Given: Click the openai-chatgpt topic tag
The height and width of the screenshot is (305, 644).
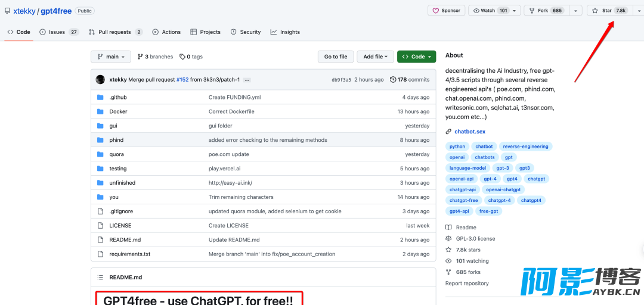Looking at the screenshot, I should pyautogui.click(x=503, y=189).
